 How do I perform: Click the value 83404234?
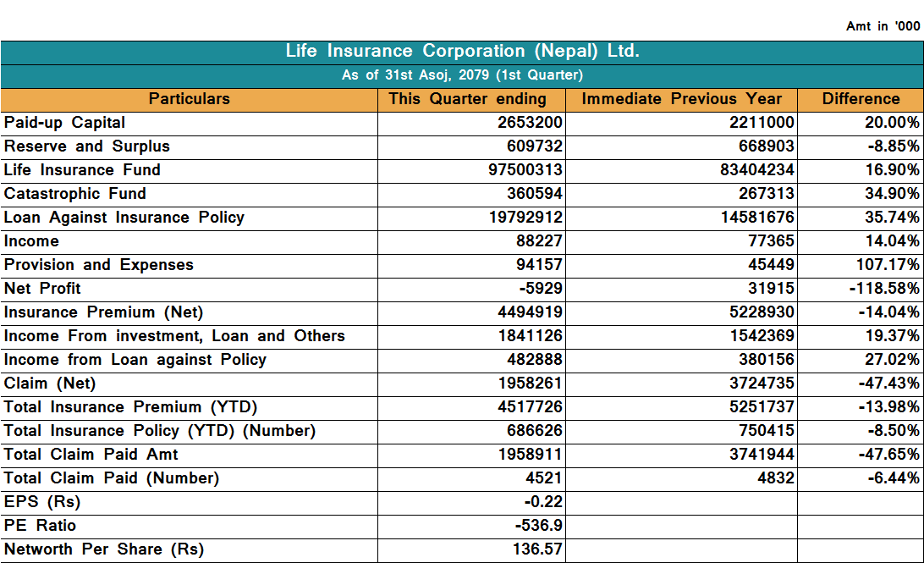tap(757, 170)
